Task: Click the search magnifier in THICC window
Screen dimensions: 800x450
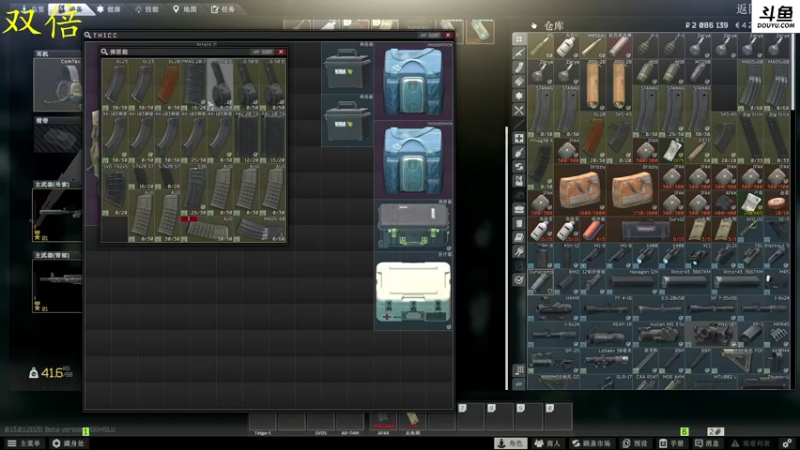Action: (x=88, y=35)
